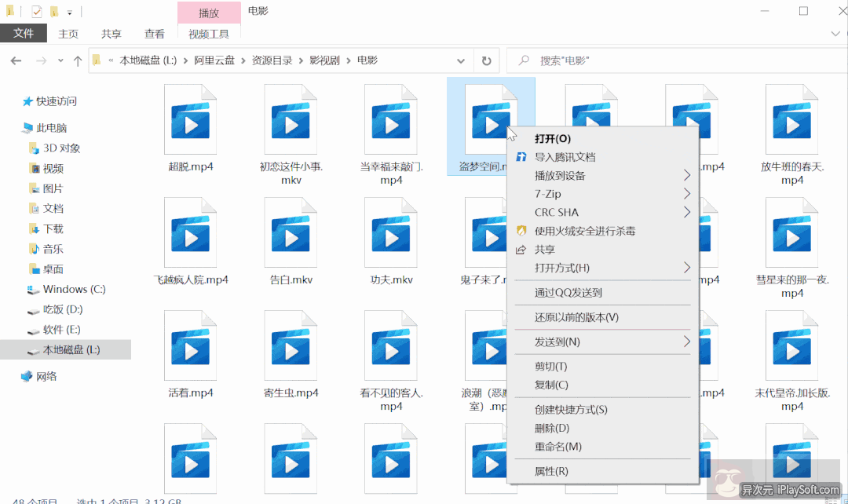The image size is (848, 504).
Task: Click the back navigation arrow
Action: coord(16,60)
